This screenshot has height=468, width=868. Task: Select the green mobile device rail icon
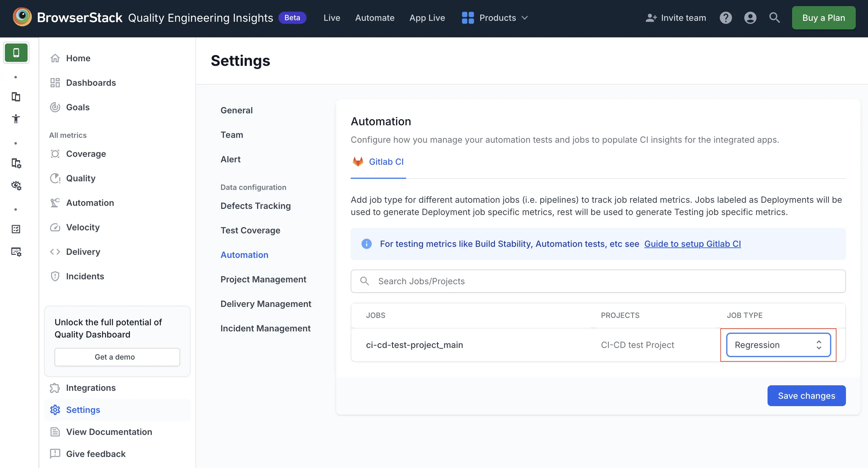(x=16, y=53)
